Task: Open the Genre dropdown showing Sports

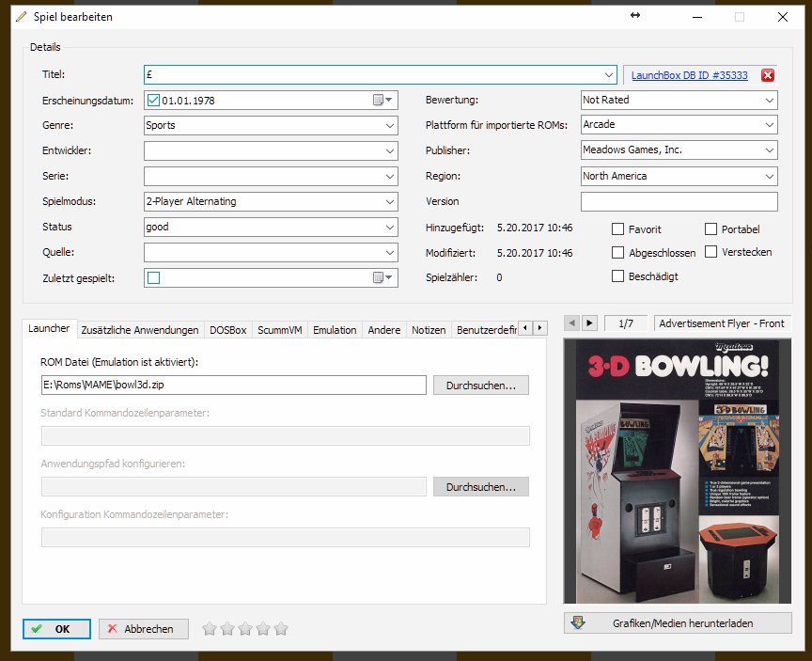Action: [x=390, y=125]
